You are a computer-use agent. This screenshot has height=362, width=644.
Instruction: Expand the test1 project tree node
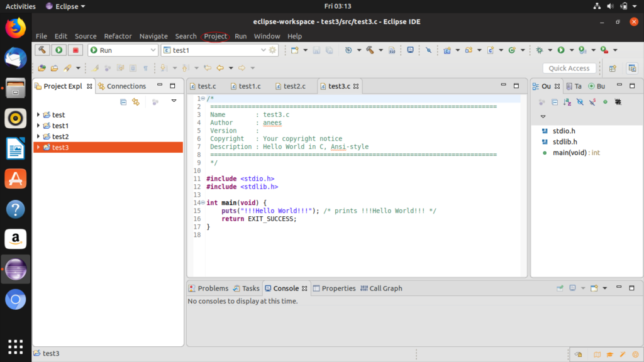(38, 126)
